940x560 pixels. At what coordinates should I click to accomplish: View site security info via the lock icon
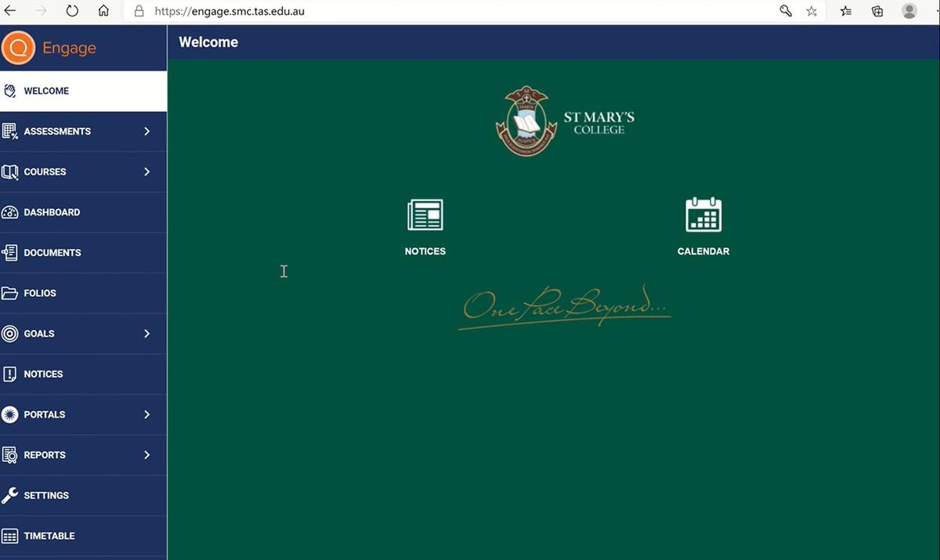[139, 11]
